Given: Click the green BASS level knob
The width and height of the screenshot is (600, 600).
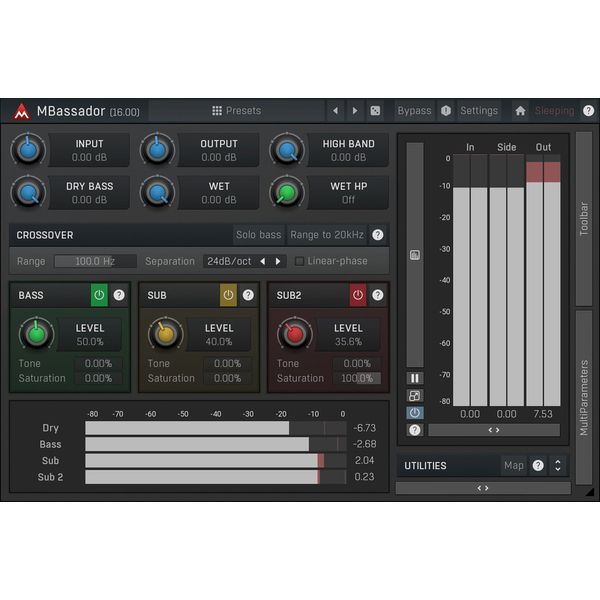Looking at the screenshot, I should pyautogui.click(x=36, y=334).
